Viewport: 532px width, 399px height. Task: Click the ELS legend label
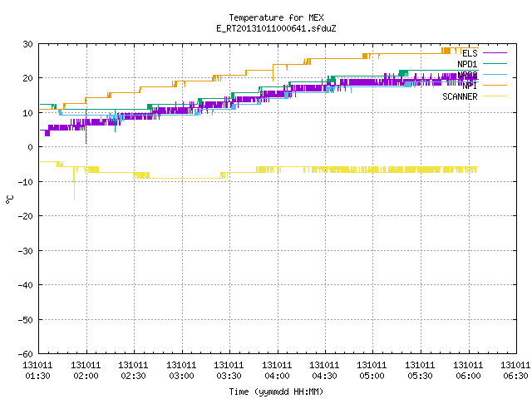click(x=470, y=53)
